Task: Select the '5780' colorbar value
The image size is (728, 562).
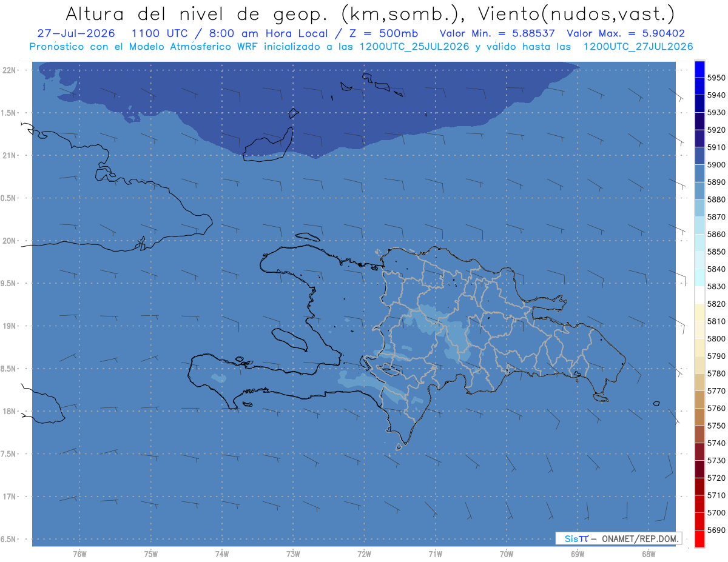Action: tap(716, 373)
